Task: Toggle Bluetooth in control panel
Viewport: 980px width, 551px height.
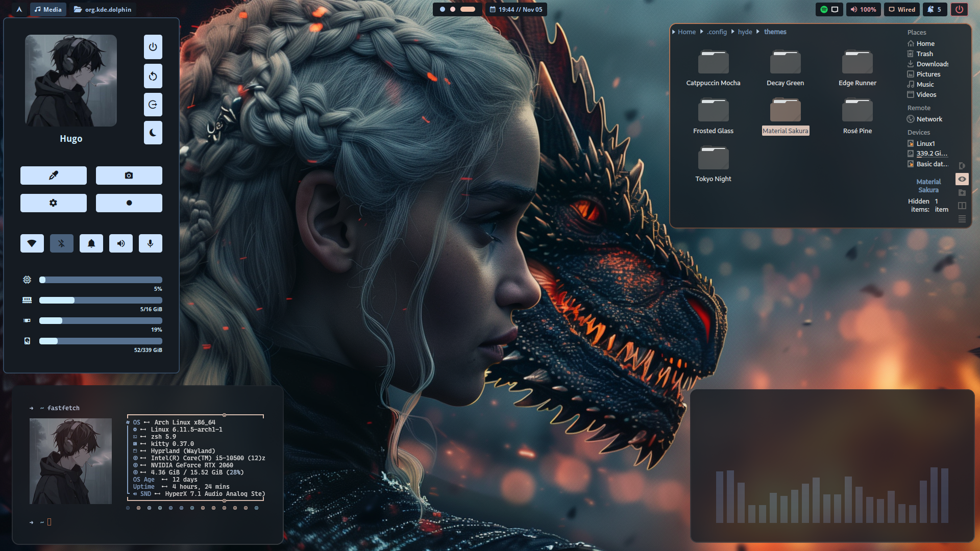Action: click(62, 243)
